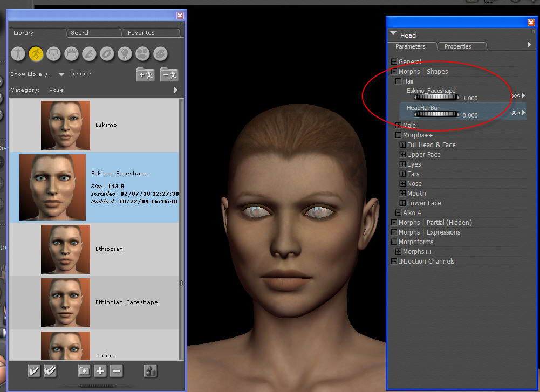Open the Figures library category icon
Image resolution: width=540 pixels, height=392 pixels.
click(19, 53)
